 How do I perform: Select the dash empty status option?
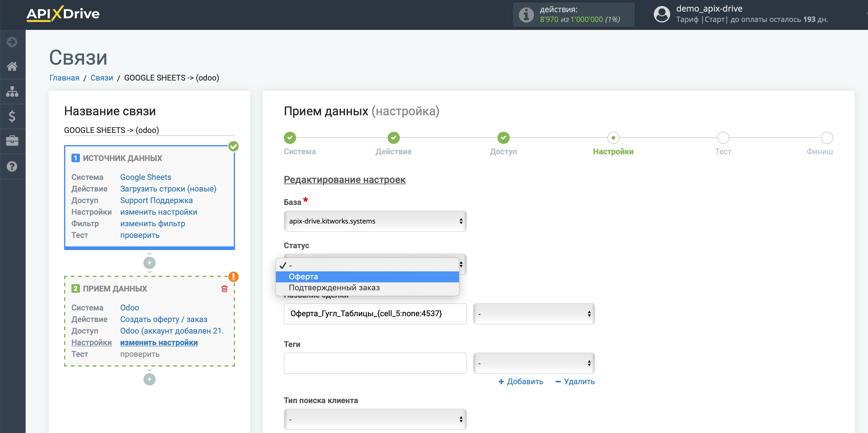coord(367,265)
